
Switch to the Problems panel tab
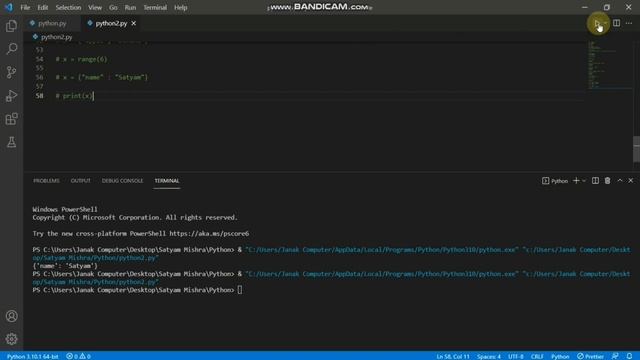click(46, 180)
